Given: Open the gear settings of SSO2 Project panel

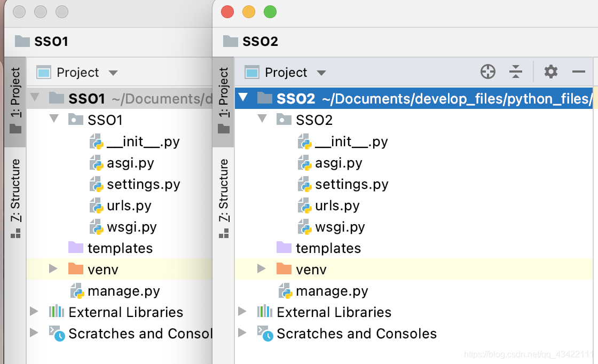Looking at the screenshot, I should coord(550,72).
